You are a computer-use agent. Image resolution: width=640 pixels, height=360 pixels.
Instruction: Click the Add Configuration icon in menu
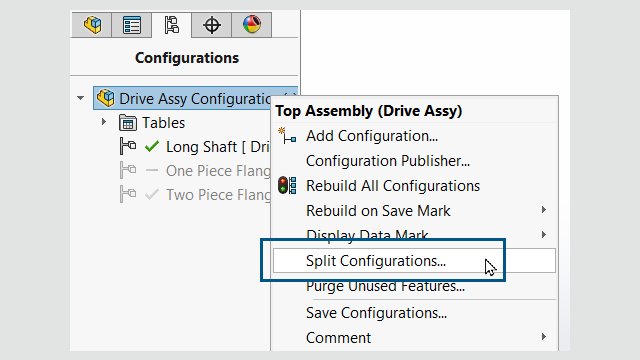(x=287, y=136)
